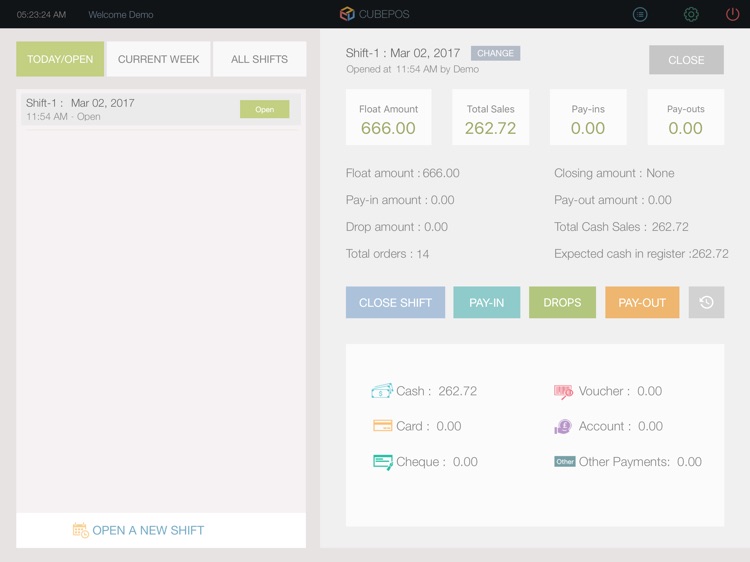This screenshot has width=750, height=562.
Task: Click the Total Sales 262.72 card
Action: [x=490, y=117]
